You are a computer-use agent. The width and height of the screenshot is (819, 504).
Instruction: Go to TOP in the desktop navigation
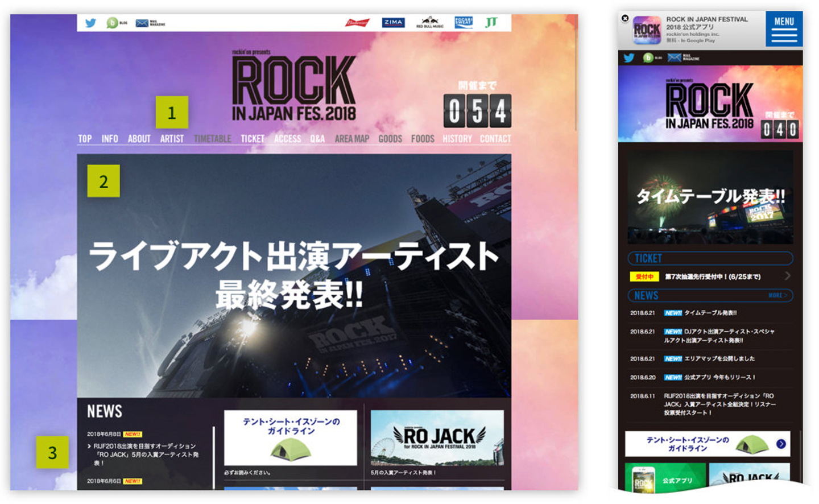[x=85, y=139]
